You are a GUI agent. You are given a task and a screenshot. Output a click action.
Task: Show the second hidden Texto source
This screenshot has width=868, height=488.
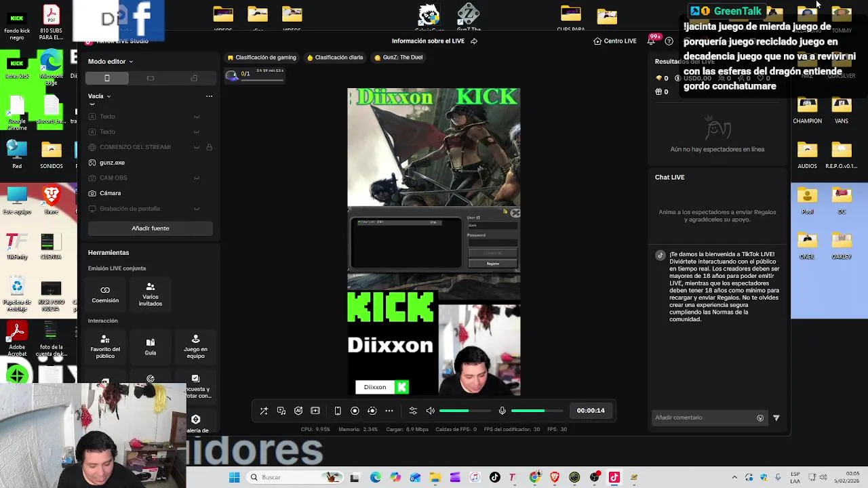[x=197, y=132]
